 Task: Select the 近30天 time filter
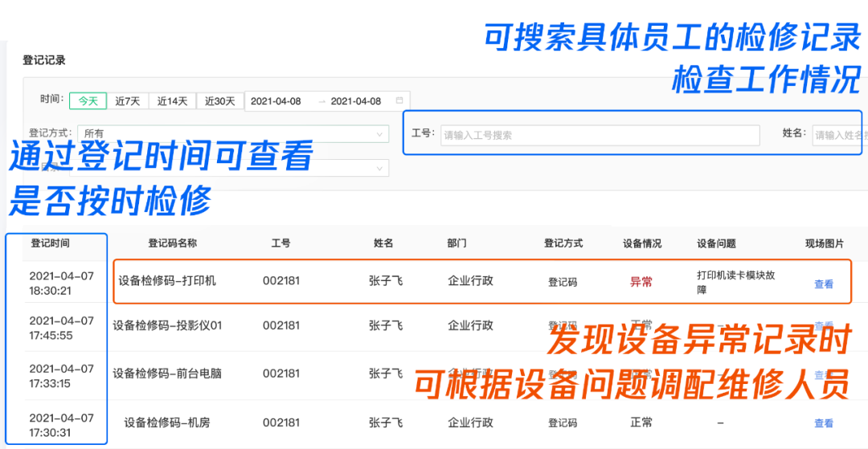(219, 101)
